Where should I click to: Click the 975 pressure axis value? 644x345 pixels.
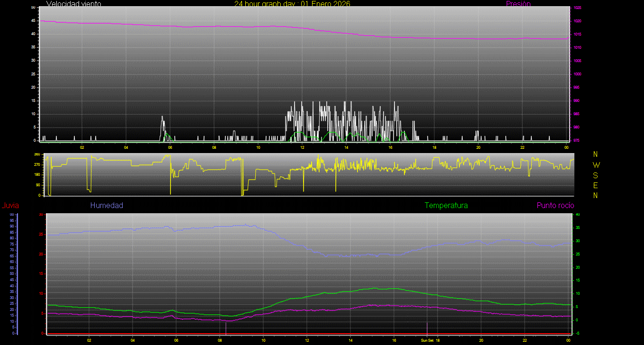coord(577,141)
